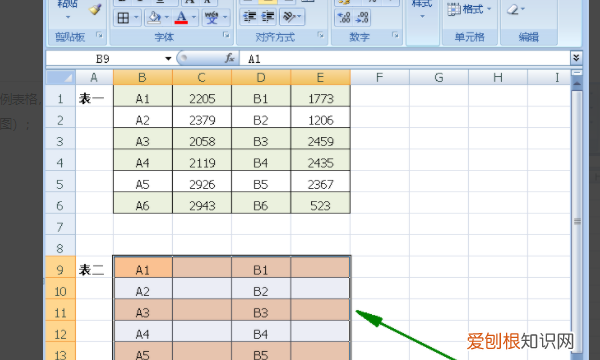The height and width of the screenshot is (360, 600).
Task: Open the 样式 styles dropdown
Action: click(422, 17)
